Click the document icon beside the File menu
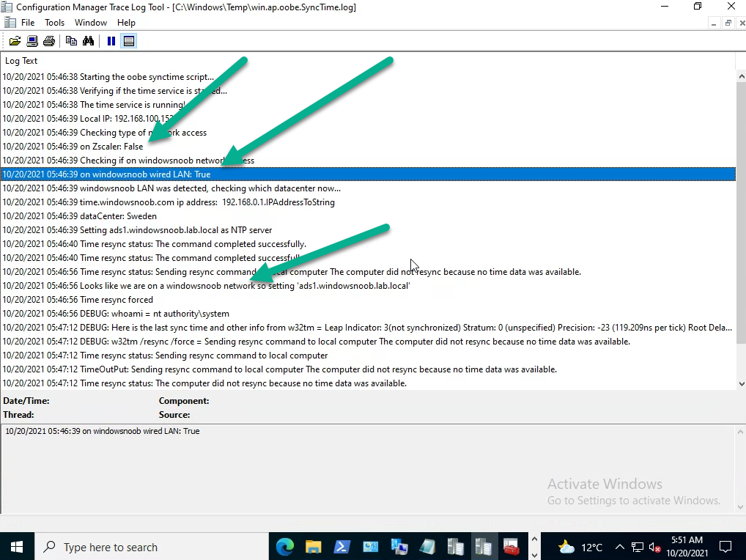This screenshot has width=746, height=560. point(10,23)
